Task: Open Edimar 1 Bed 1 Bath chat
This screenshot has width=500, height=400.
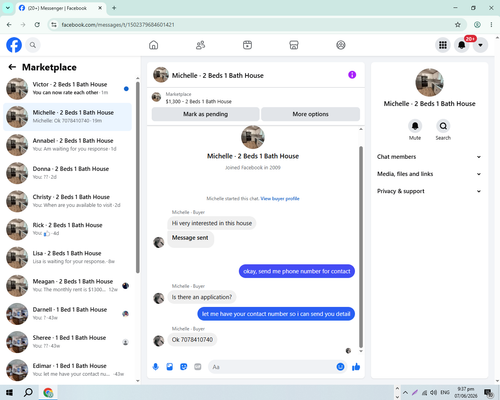Action: pos(68,370)
